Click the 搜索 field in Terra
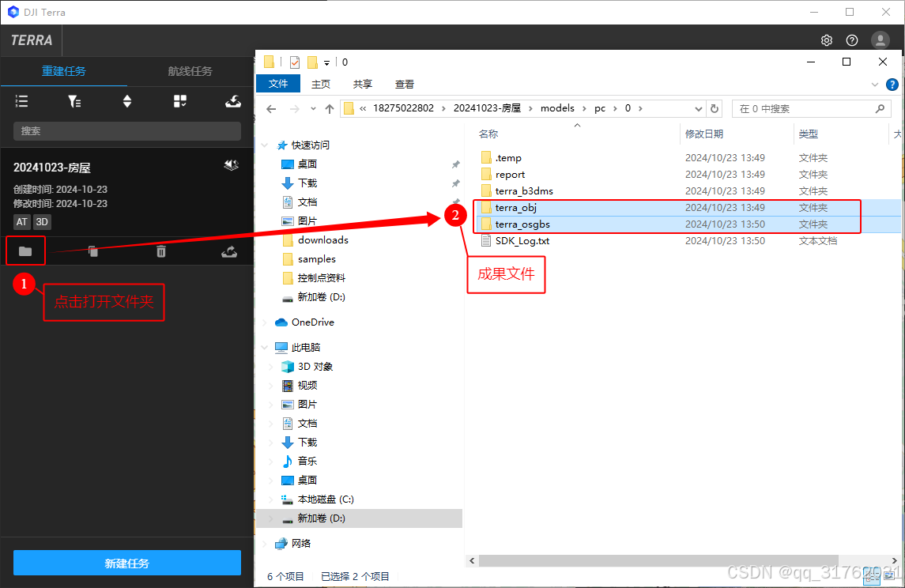Screen dimensions: 905x588 click(x=127, y=131)
